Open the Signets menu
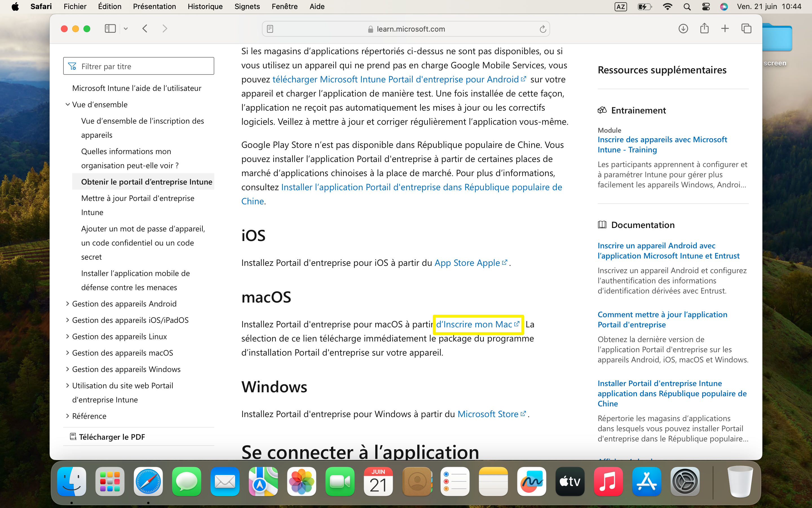Screen dimensions: 812x508 pyautogui.click(x=247, y=7)
